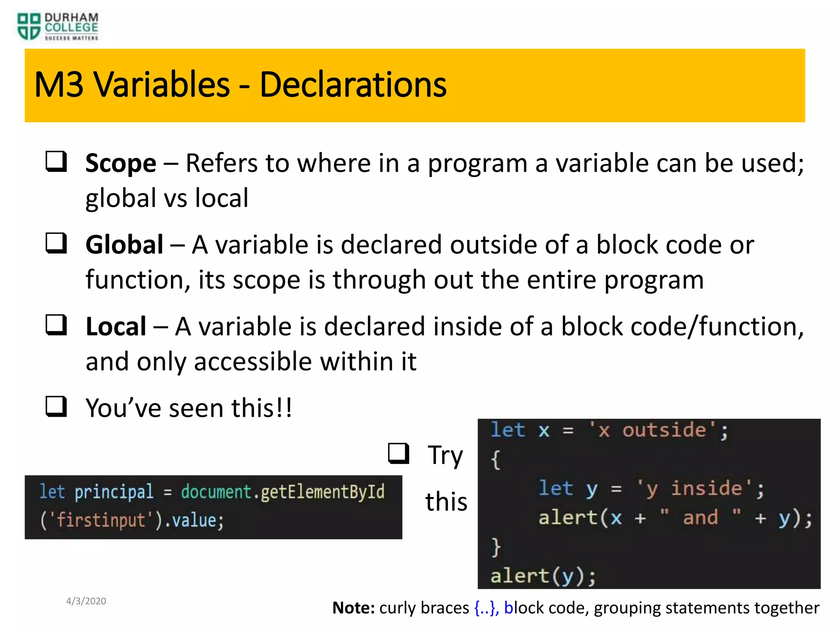Click the bold word 'Global'
This screenshot has height=630, width=840.
124,245
